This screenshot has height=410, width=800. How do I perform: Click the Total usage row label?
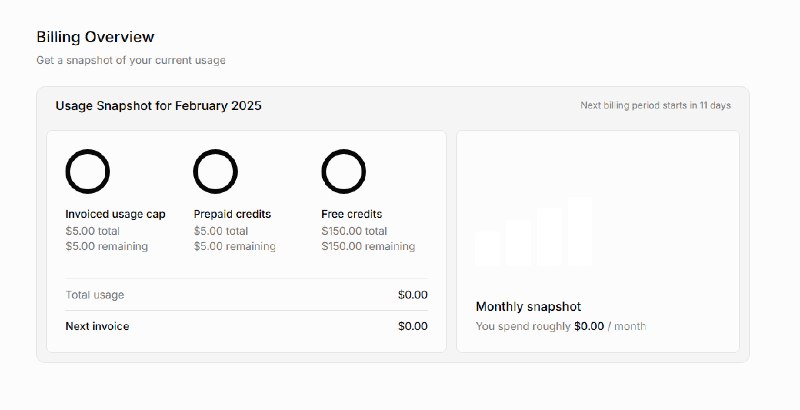click(x=95, y=295)
